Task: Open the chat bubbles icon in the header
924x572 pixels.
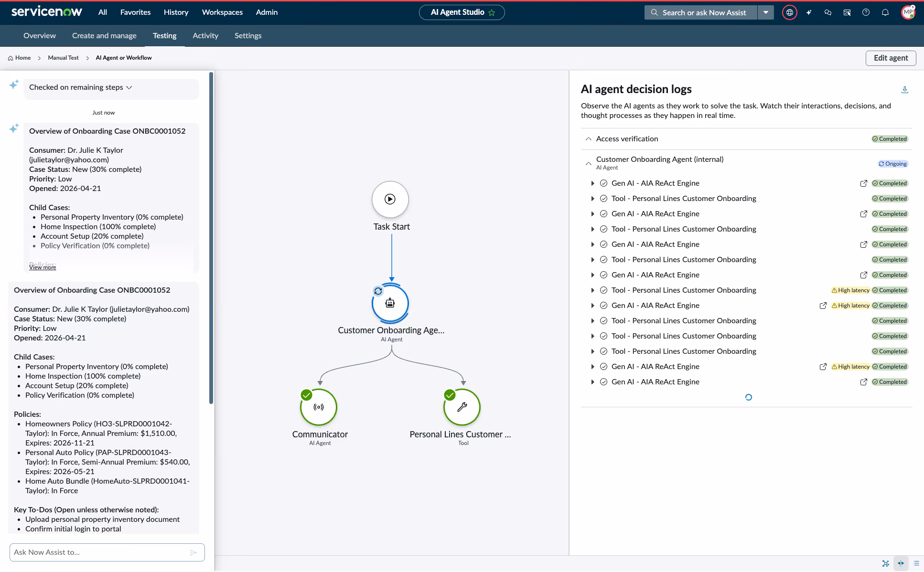Action: click(828, 12)
